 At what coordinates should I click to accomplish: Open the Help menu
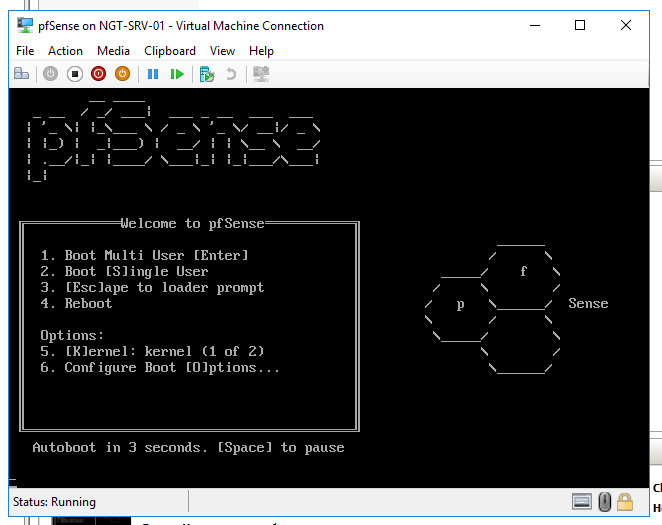point(261,51)
